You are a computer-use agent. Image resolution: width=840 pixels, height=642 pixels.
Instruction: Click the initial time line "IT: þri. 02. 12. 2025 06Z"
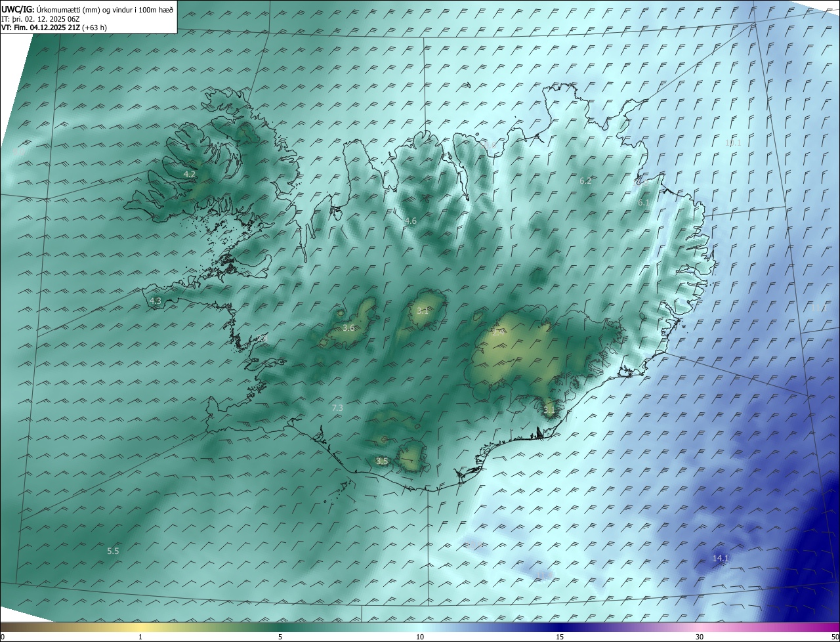40,19
